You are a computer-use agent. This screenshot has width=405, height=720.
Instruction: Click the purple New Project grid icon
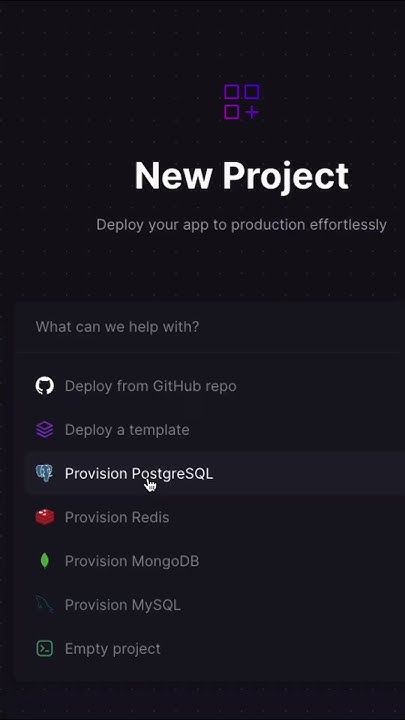point(242,102)
